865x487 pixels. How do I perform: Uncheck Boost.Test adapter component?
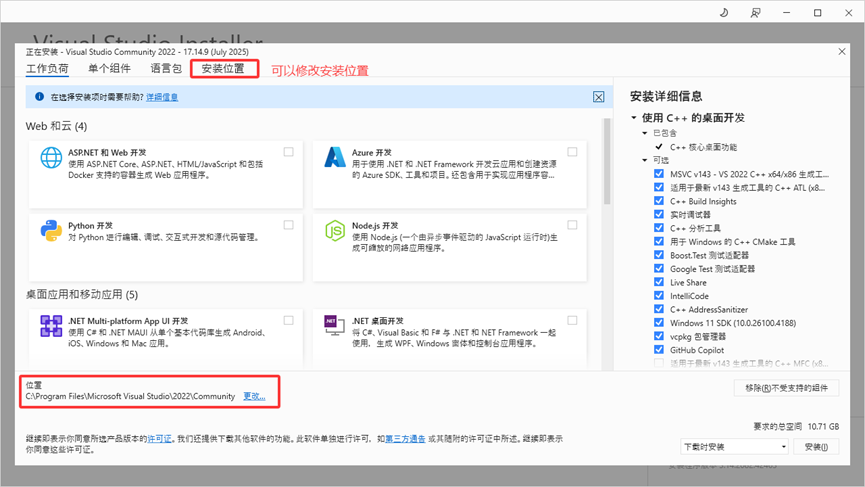click(659, 255)
